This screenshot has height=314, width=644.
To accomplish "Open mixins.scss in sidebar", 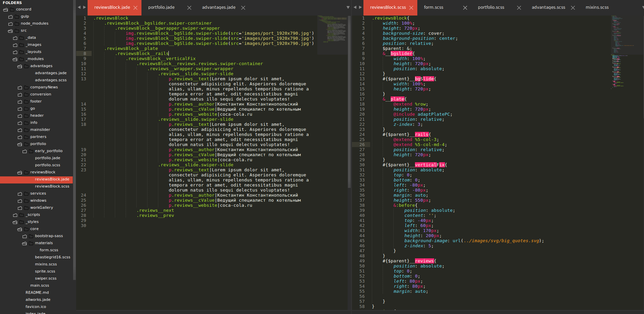I will point(46,264).
